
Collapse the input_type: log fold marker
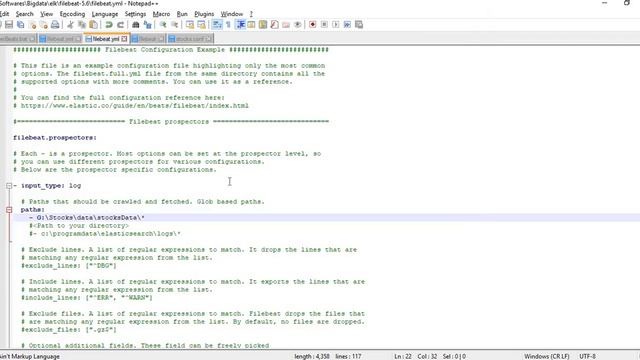click(9, 186)
